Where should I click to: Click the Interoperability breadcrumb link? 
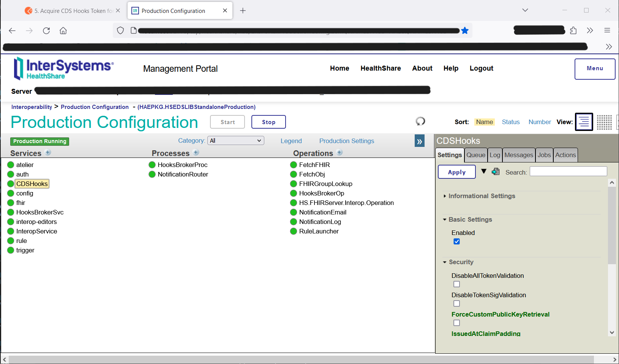point(32,107)
